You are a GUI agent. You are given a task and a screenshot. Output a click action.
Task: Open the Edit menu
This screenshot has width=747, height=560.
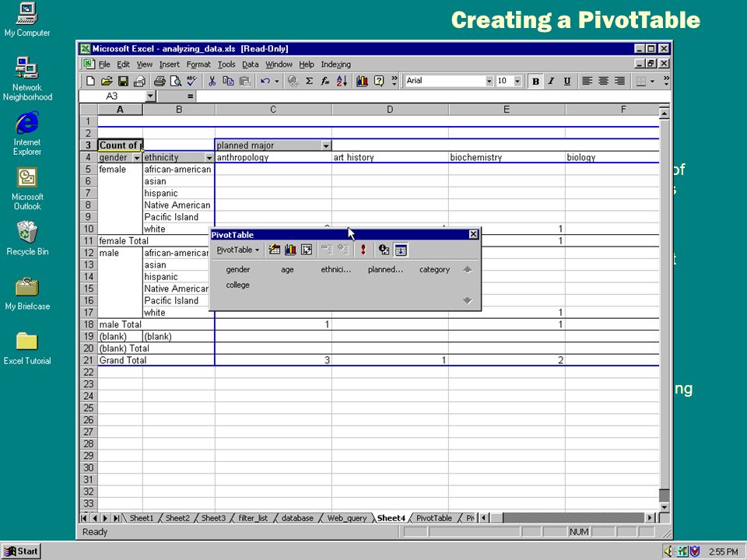point(124,65)
